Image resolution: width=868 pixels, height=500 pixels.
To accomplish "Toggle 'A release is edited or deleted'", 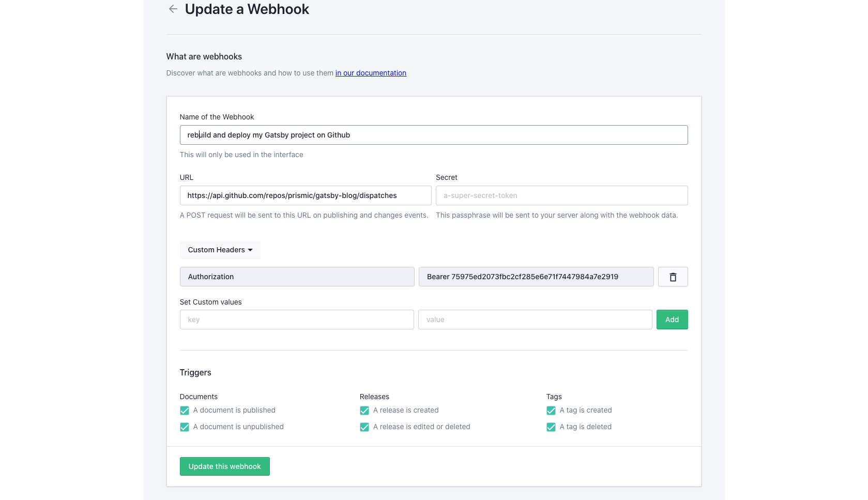I will (x=364, y=427).
